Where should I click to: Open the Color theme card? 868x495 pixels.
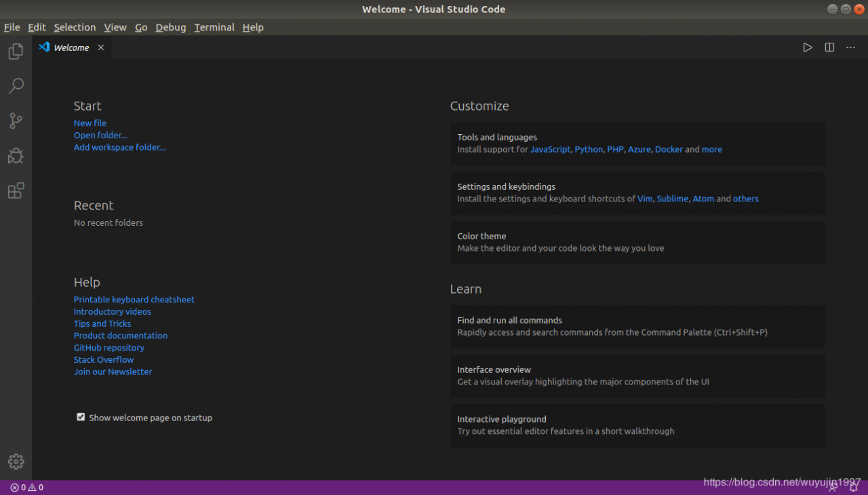coord(638,242)
